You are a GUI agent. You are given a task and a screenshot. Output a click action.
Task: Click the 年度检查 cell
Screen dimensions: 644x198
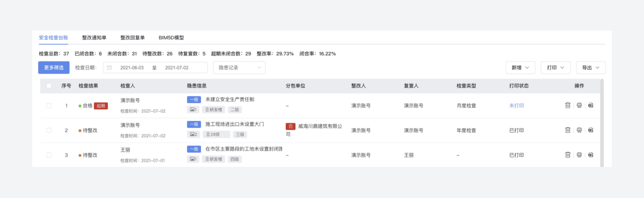(x=466, y=130)
